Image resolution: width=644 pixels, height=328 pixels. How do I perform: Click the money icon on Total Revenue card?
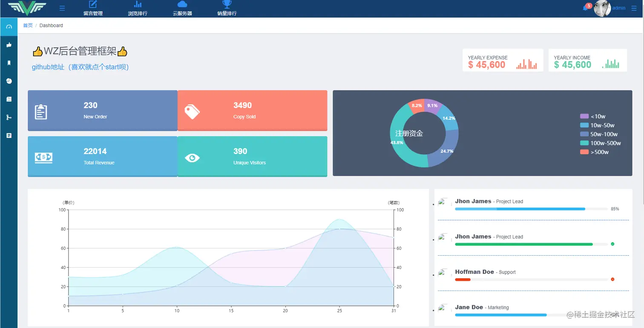point(43,158)
